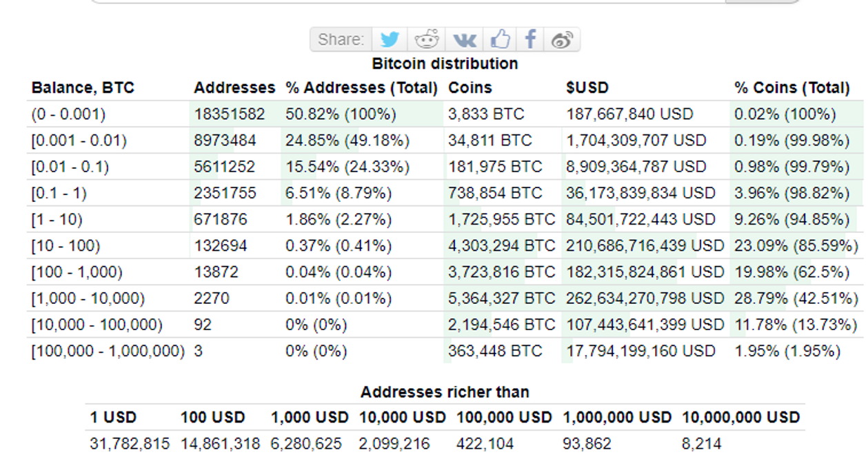This screenshot has width=868, height=459.
Task: Share the page on Twitter
Action: tap(390, 39)
